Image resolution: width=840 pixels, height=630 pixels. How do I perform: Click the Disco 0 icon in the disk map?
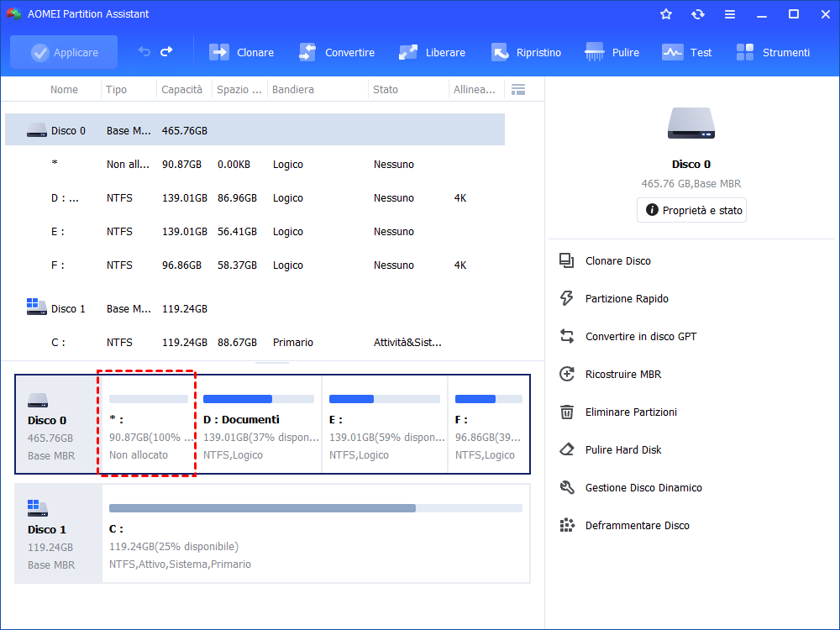[38, 400]
